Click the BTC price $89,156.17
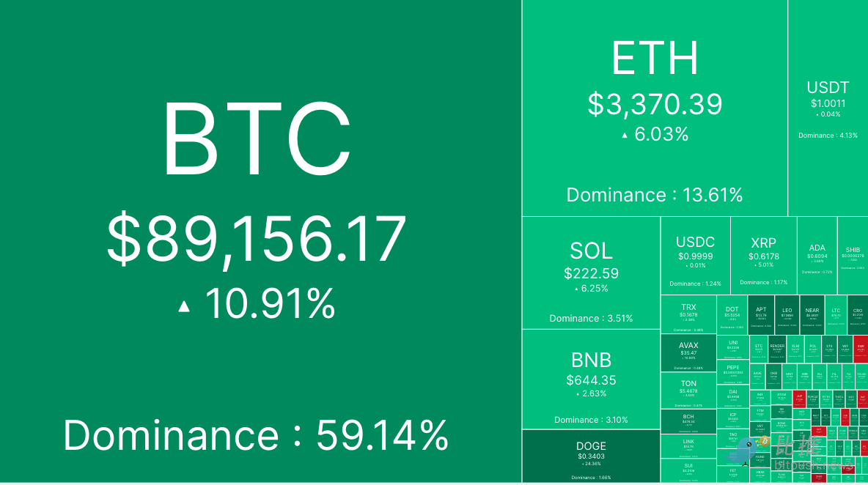This screenshot has height=485, width=868. [256, 239]
